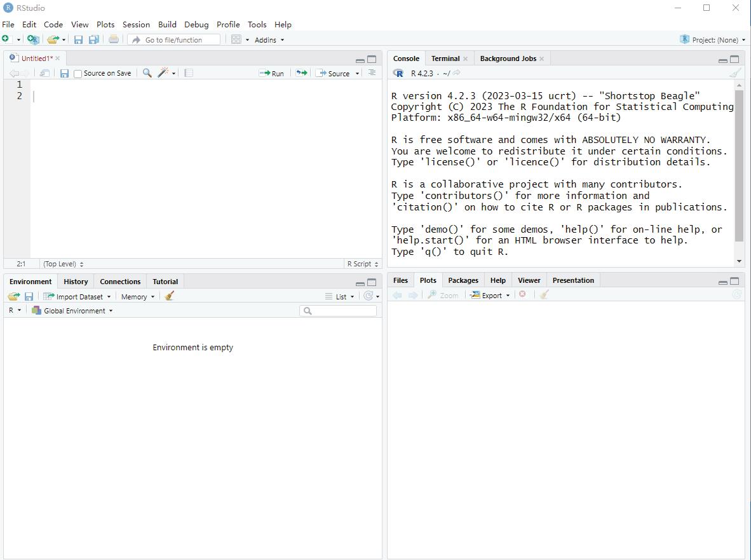This screenshot has width=751, height=560.
Task: Clear console with the broom icon
Action: 735,73
